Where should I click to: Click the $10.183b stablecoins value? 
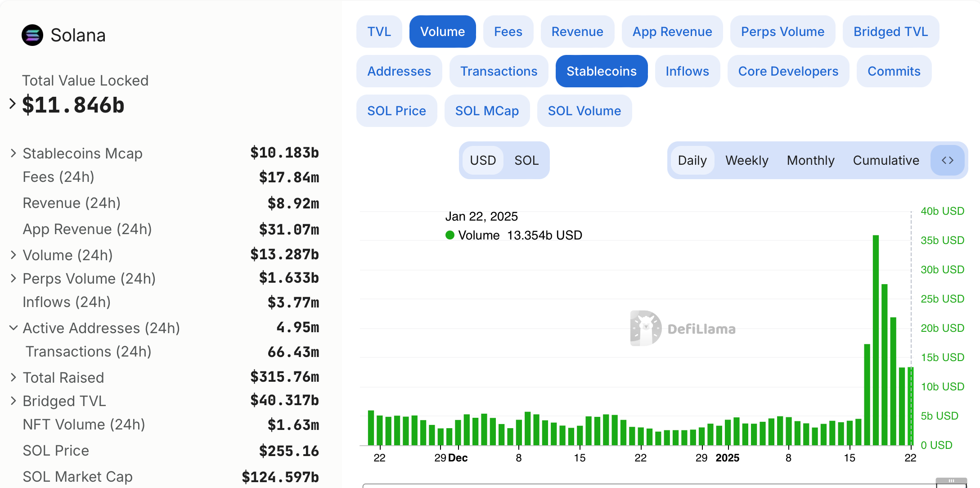(285, 153)
